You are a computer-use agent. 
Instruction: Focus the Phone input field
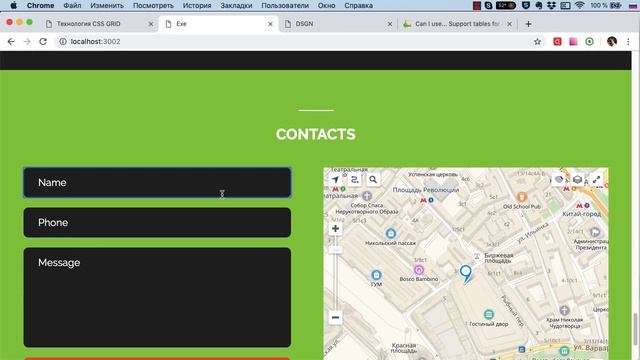pyautogui.click(x=157, y=222)
